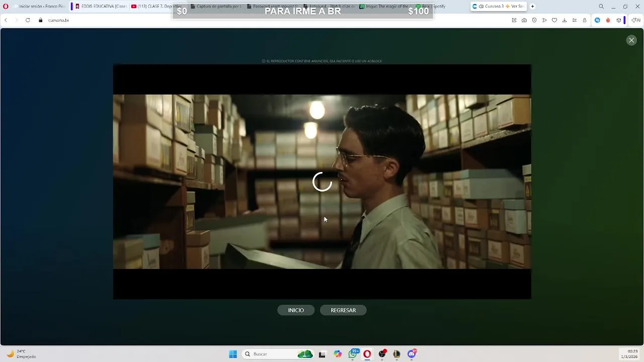Click the cuevana address bar URL
Image resolution: width=644 pixels, height=362 pixels.
58,20
